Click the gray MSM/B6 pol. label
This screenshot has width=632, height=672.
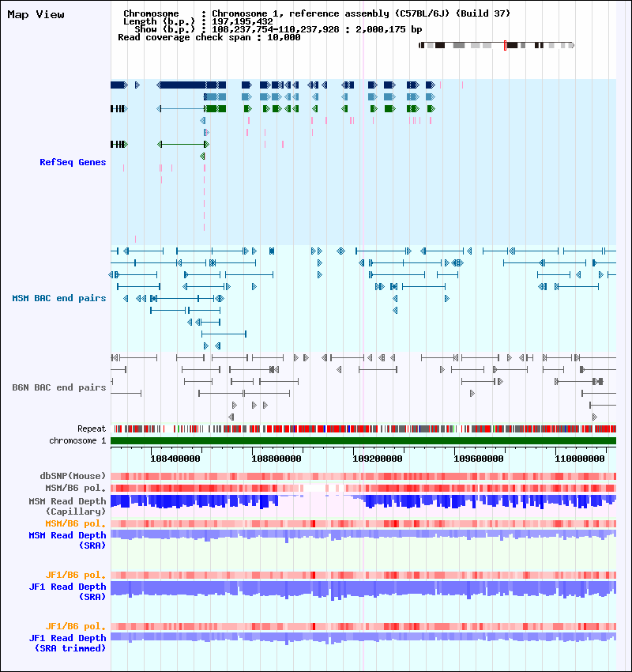pos(75,488)
